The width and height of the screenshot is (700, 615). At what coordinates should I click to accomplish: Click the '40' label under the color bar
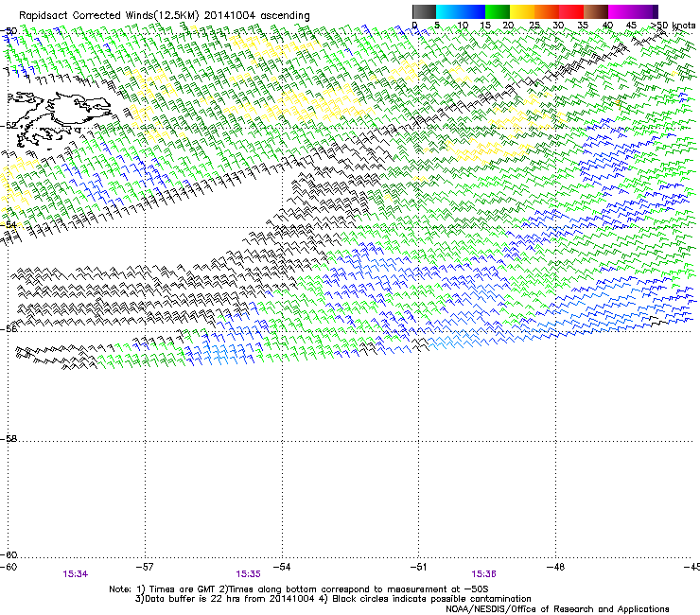pos(607,25)
